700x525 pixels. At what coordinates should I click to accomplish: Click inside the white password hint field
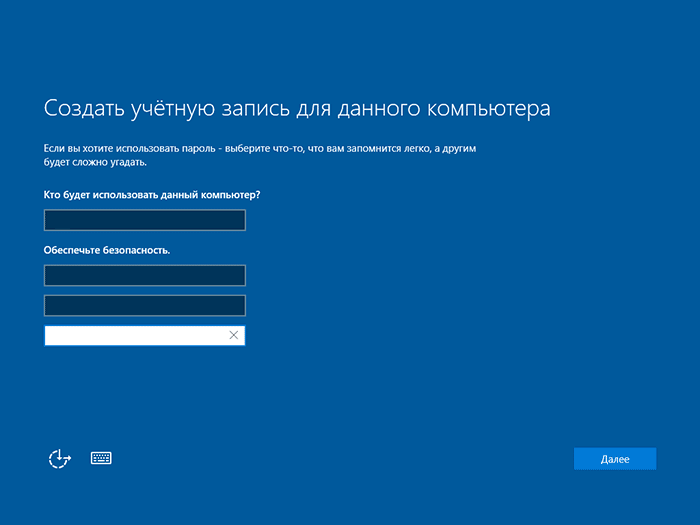point(135,336)
